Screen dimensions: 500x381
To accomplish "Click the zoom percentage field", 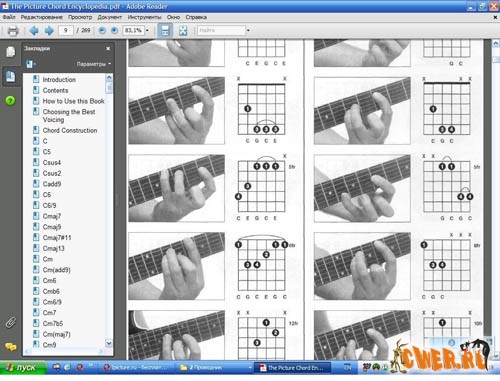I will click(133, 31).
